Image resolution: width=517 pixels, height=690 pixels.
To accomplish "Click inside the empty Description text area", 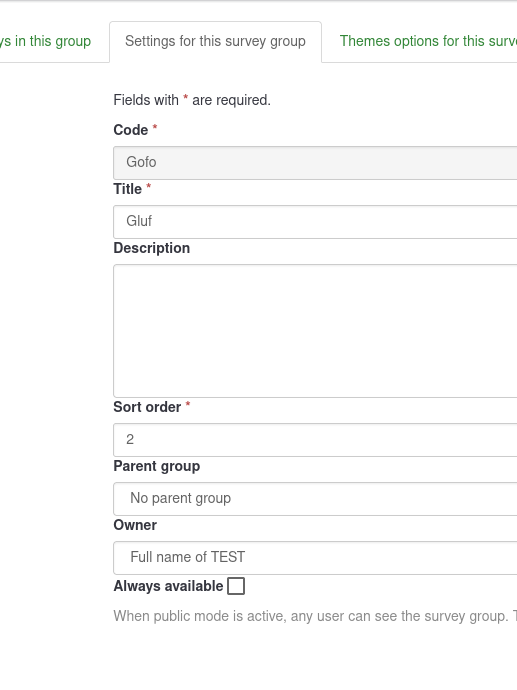I will tap(315, 331).
